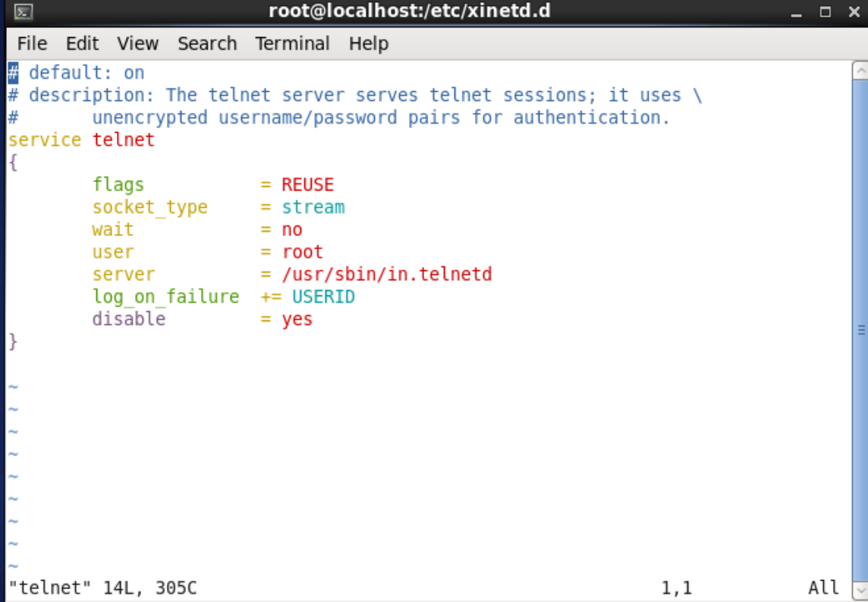Click the USERID log_on_failure value

324,297
